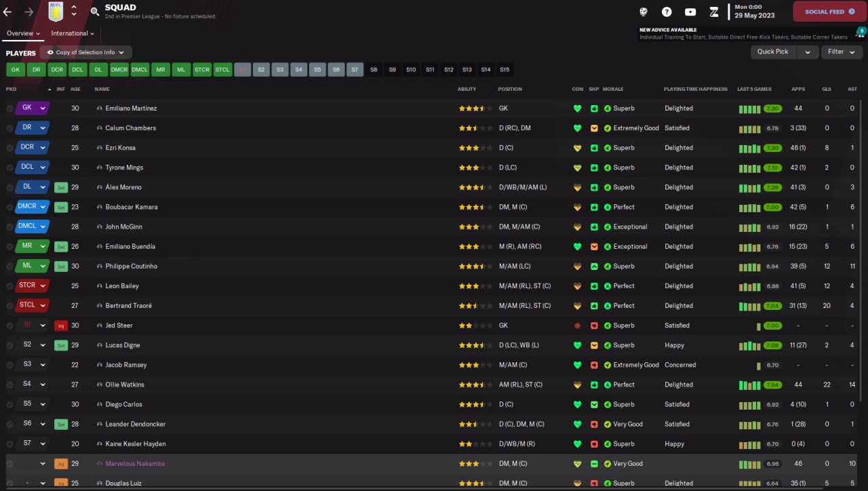Open the help question mark icon
Viewport: 868px width, 491px height.
point(667,12)
